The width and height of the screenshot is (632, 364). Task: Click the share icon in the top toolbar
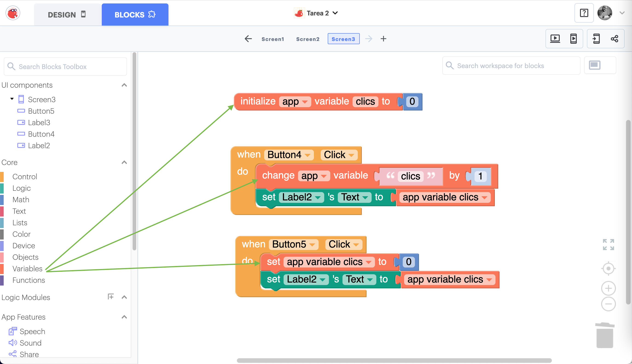[614, 39]
